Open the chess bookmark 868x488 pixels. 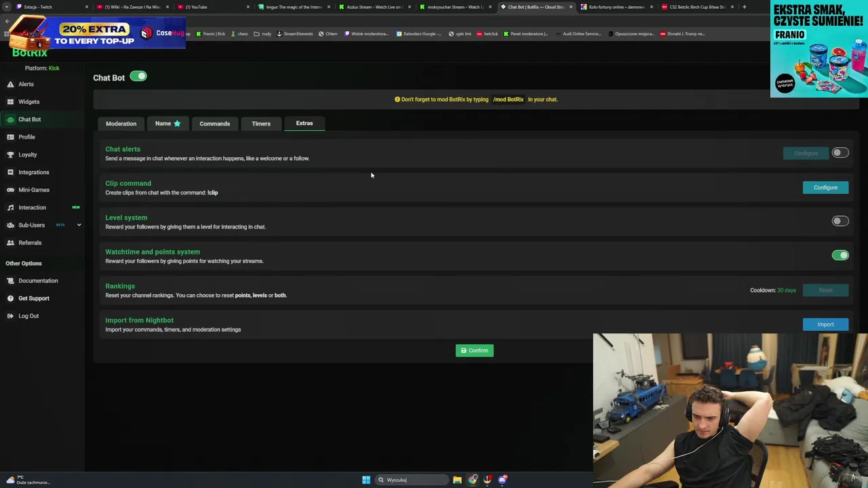click(x=239, y=34)
